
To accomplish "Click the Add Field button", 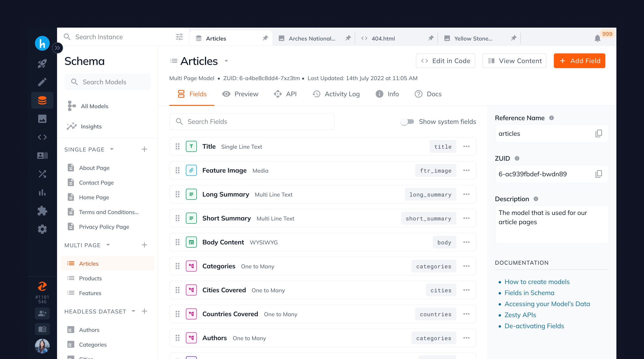I will (580, 61).
